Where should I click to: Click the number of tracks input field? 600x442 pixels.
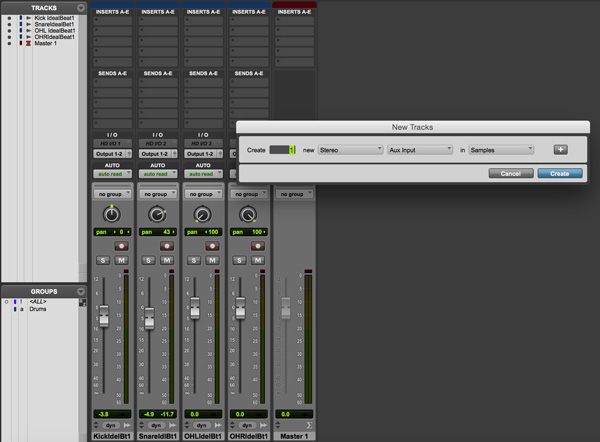coord(282,150)
